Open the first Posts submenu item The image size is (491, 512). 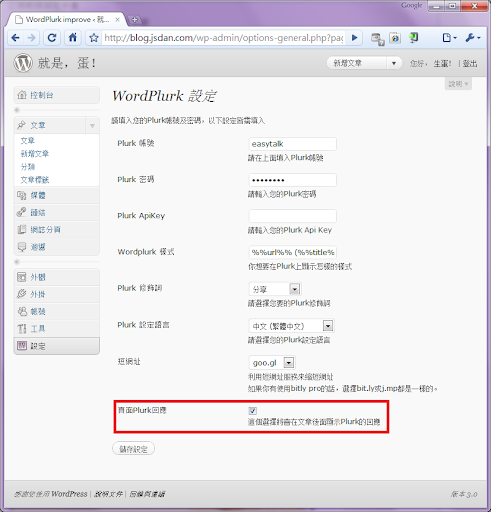click(28, 141)
